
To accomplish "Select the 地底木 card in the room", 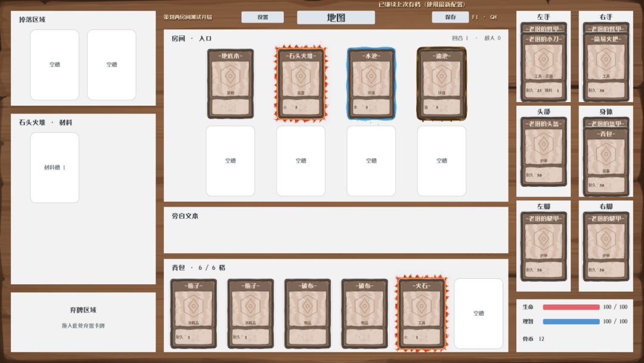I will click(x=230, y=84).
